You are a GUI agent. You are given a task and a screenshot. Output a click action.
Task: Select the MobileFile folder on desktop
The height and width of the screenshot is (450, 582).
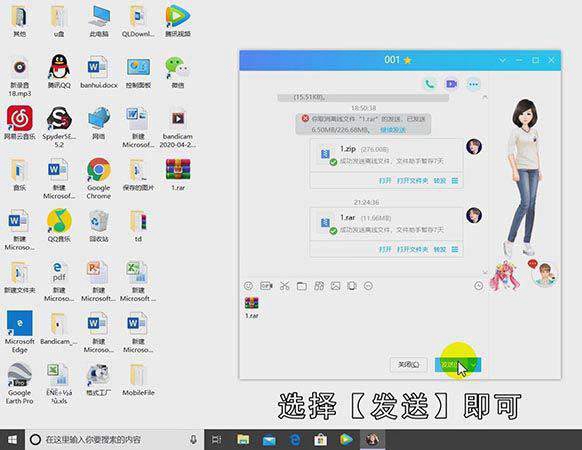138,379
